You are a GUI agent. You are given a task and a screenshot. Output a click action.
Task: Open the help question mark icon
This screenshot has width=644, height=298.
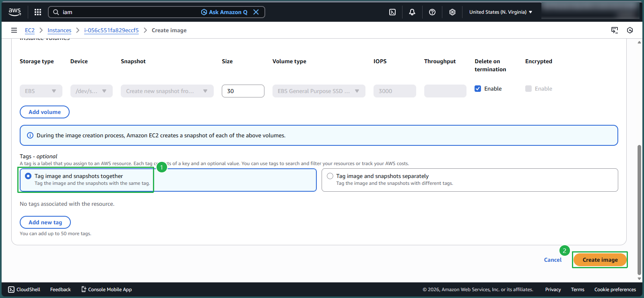point(432,12)
